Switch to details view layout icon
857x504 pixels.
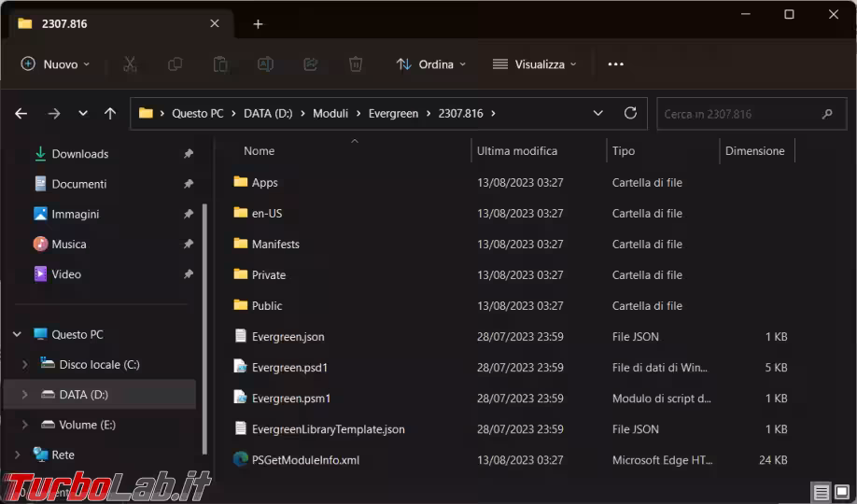coord(821,493)
